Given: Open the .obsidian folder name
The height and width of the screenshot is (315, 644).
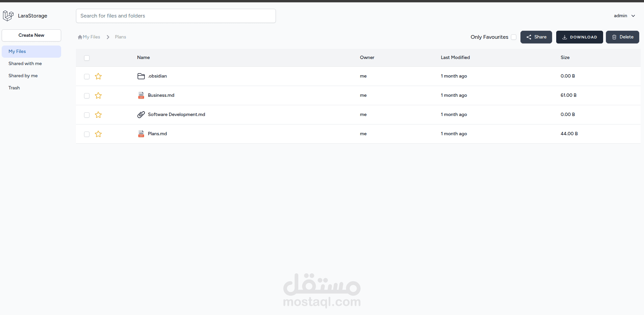Looking at the screenshot, I should pos(157,76).
